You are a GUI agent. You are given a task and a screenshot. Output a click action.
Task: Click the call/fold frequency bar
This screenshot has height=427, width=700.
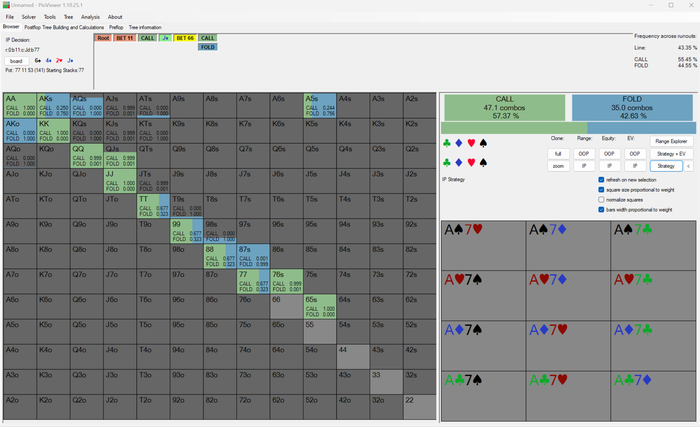tap(568, 128)
